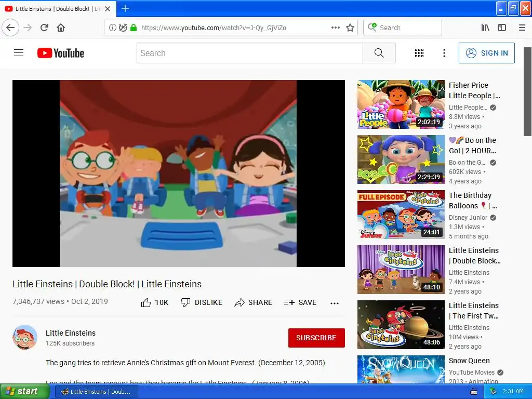The height and width of the screenshot is (399, 532).
Task: Open the YouTube apps grid icon
Action: 419,53
